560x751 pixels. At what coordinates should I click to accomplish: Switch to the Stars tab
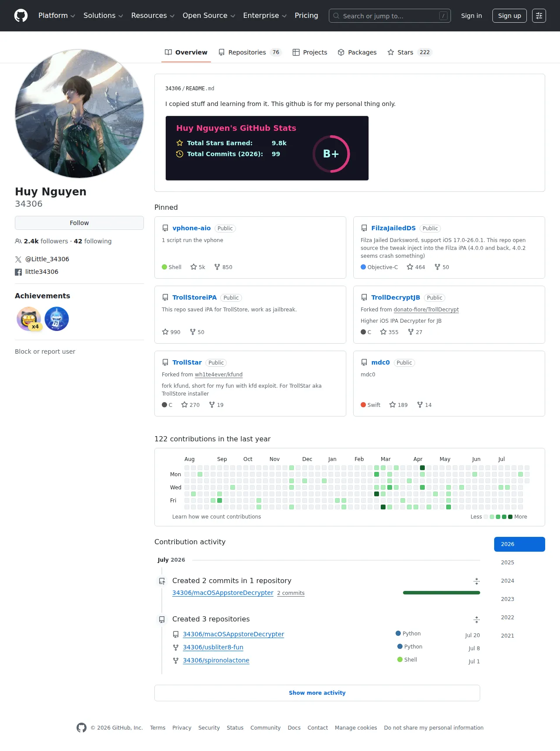point(410,52)
